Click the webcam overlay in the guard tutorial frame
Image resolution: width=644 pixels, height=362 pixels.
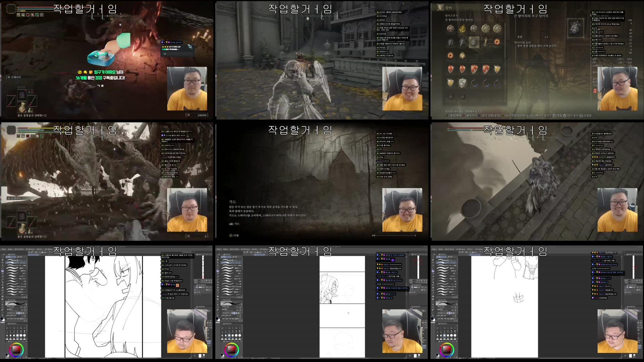click(402, 210)
